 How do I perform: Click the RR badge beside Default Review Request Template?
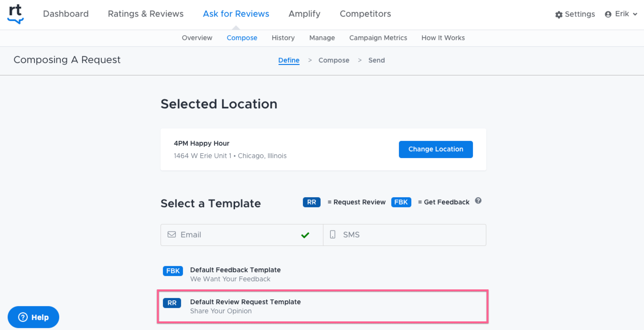172,303
